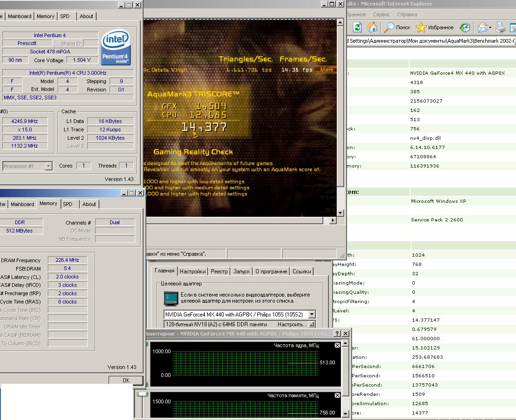
Task: Click the multiplier value x 15.0
Action: [25, 129]
